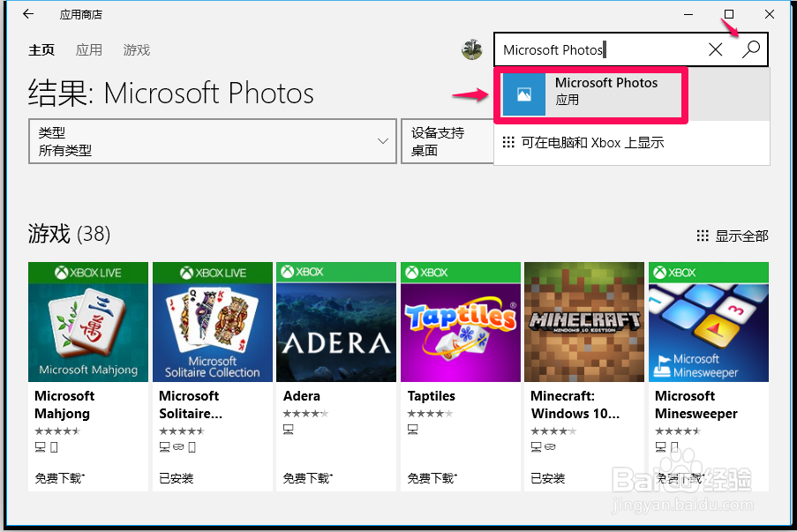Click the Microsoft Photos blue app icon
This screenshot has width=797, height=532.
click(x=524, y=94)
